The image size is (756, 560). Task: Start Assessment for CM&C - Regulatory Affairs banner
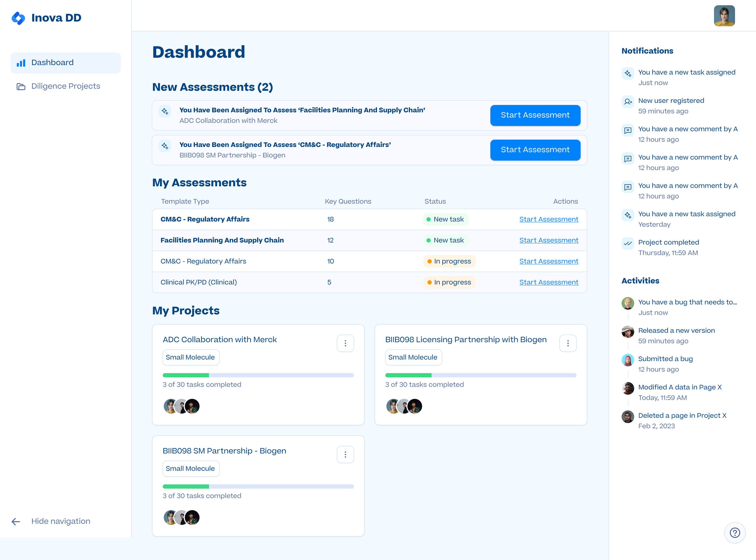tap(535, 150)
